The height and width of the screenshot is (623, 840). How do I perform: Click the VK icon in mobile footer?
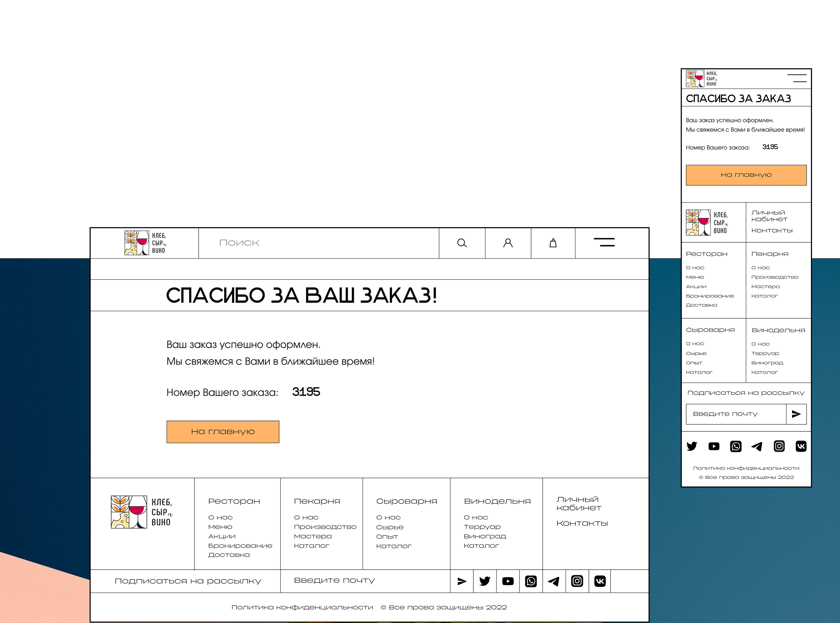pos(801,447)
